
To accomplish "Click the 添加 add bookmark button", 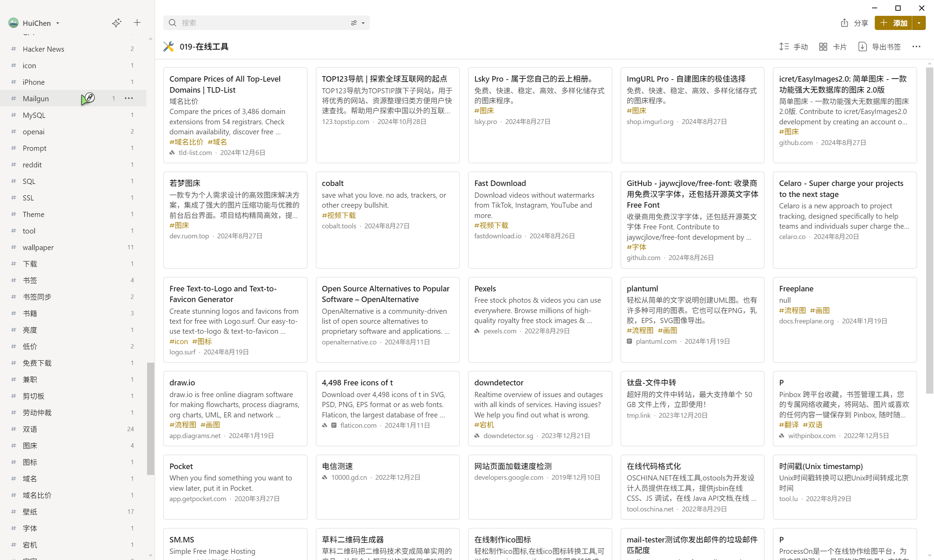I will pos(893,23).
